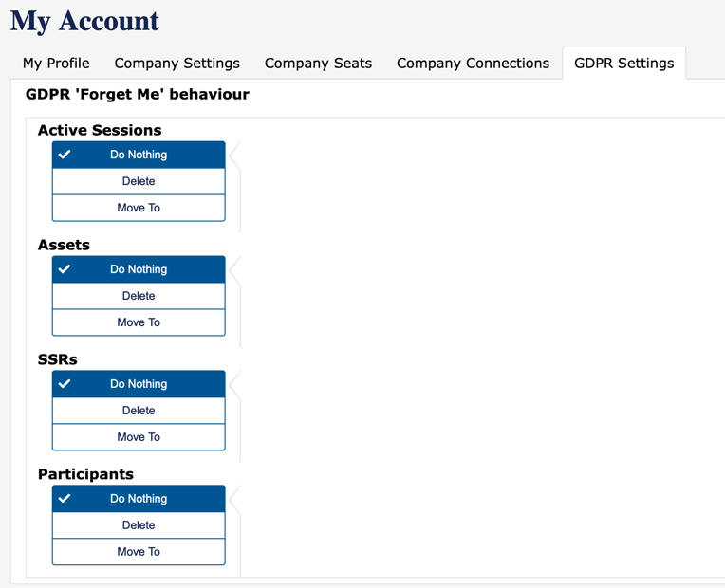Click the checkmark icon beside Assets Do Nothing
Image resolution: width=725 pixels, height=588 pixels.
click(x=65, y=269)
